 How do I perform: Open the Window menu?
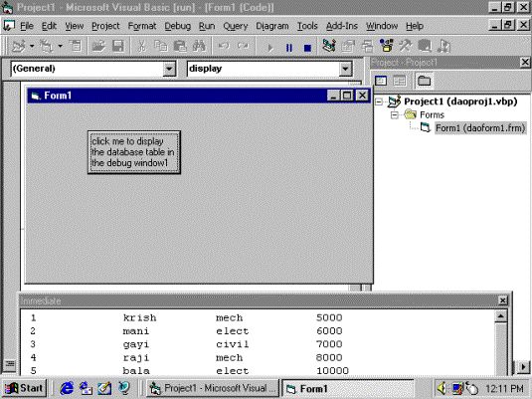(x=382, y=26)
